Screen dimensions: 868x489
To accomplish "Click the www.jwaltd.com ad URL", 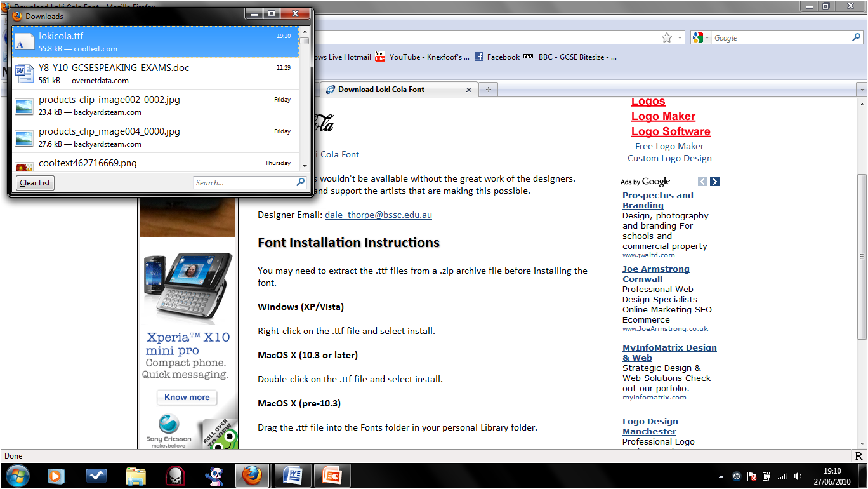I will pos(648,255).
